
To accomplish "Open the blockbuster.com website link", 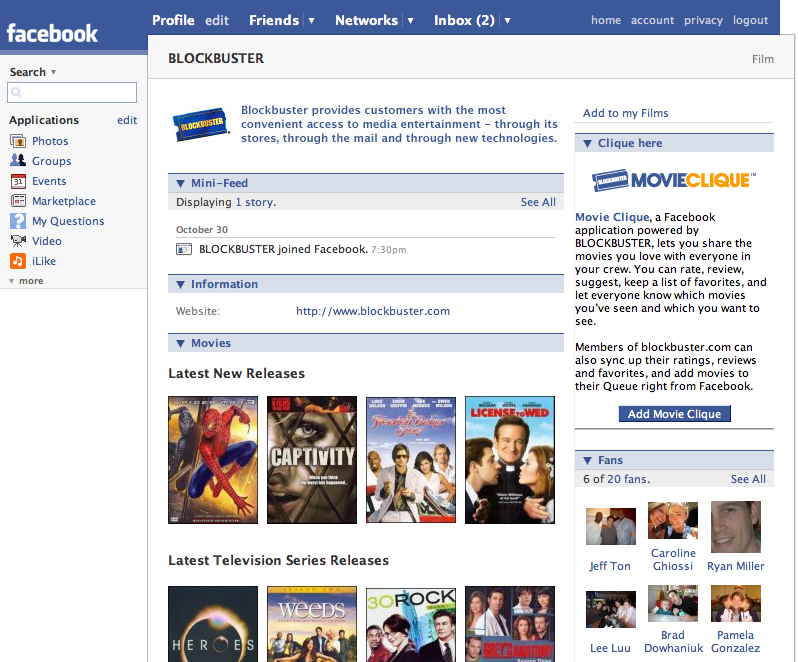I will pos(373,311).
